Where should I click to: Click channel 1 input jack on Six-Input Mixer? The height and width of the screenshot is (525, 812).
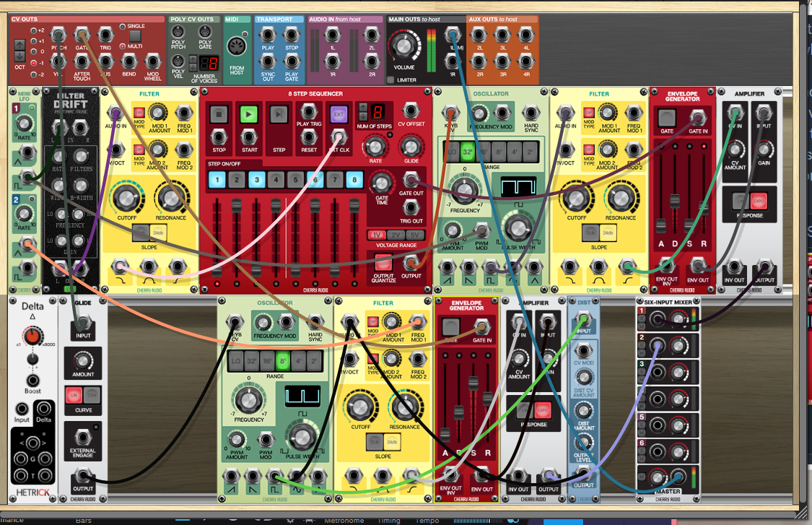tap(657, 319)
